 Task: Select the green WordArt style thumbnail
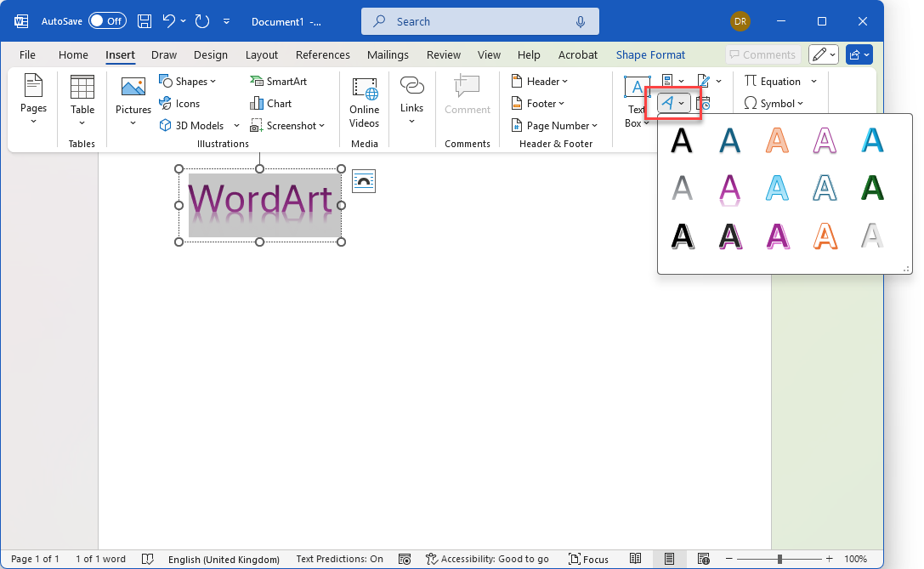(871, 188)
